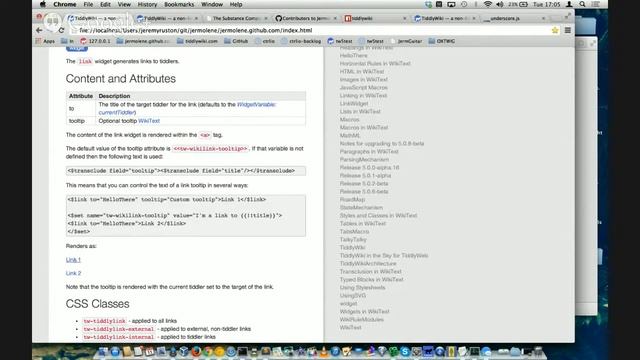Open Notification Center list icon
Screen dimensions: 640x360
[596, 4]
